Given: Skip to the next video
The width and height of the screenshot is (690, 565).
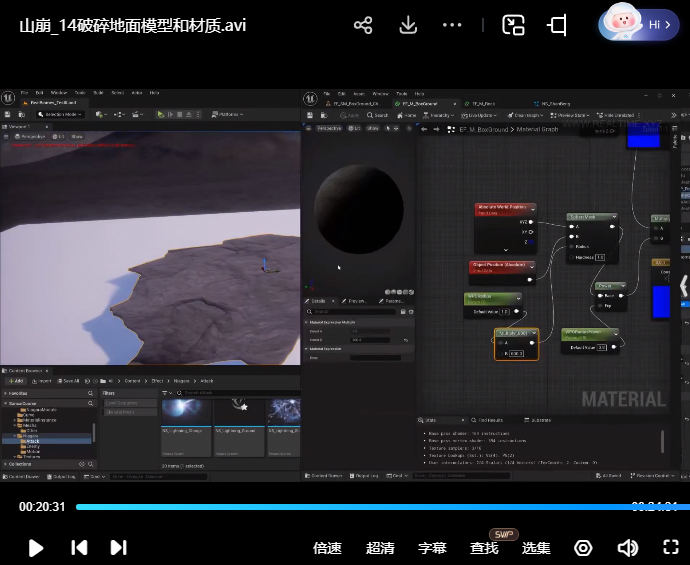Looking at the screenshot, I should coord(118,547).
